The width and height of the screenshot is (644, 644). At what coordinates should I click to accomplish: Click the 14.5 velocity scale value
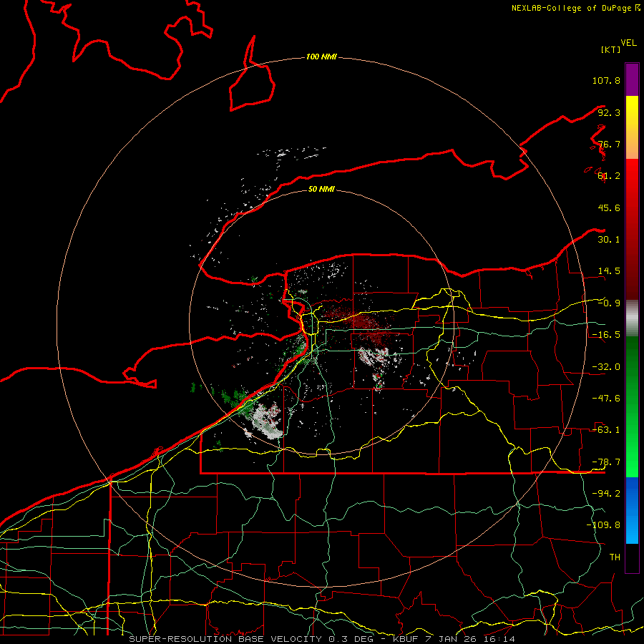pos(609,271)
